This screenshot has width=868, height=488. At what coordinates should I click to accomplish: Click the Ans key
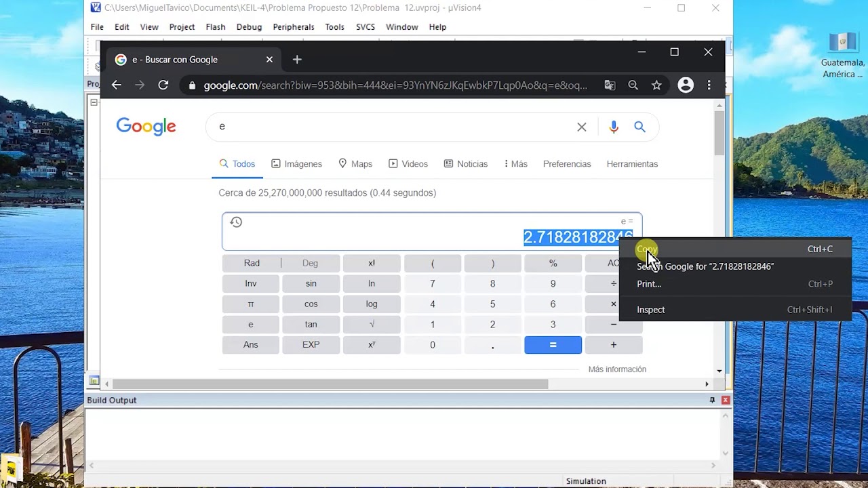[251, 344]
